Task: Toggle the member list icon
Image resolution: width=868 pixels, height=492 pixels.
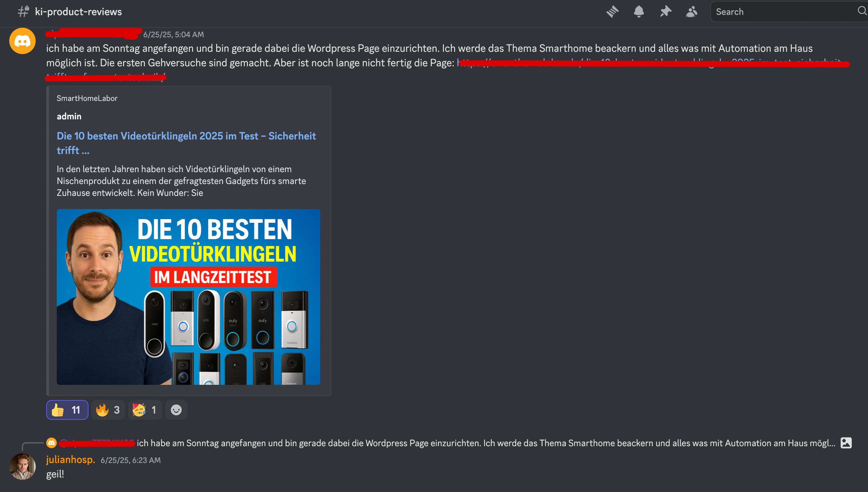Action: (692, 12)
